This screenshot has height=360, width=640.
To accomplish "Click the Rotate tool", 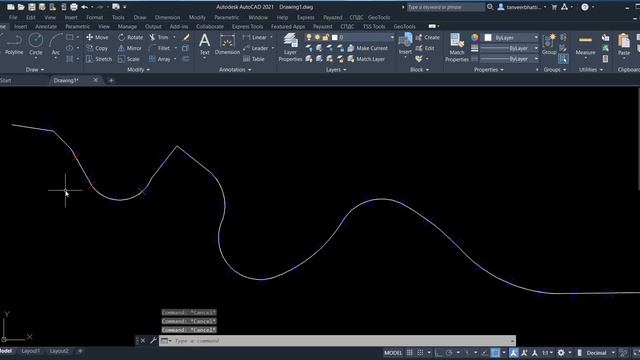I will tap(131, 37).
